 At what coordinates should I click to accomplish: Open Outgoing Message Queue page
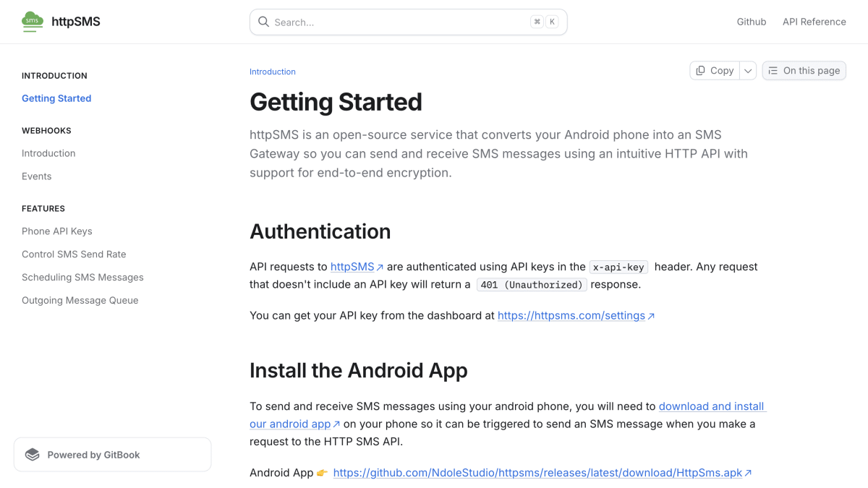(x=80, y=301)
